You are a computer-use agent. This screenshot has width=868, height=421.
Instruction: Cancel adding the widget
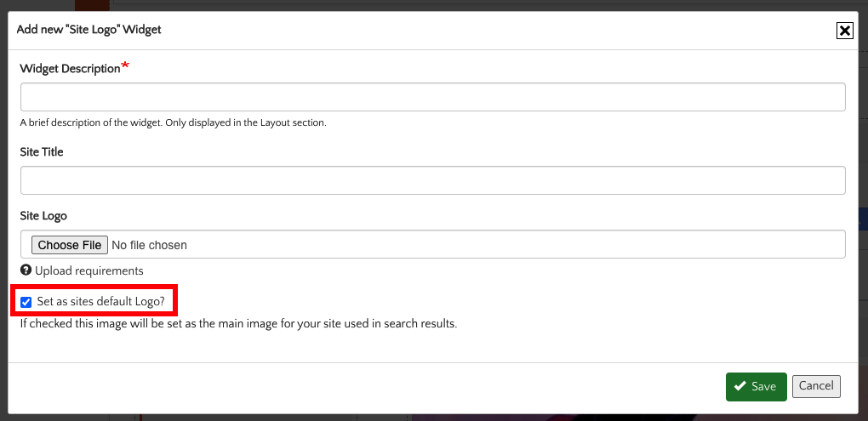pyautogui.click(x=816, y=386)
